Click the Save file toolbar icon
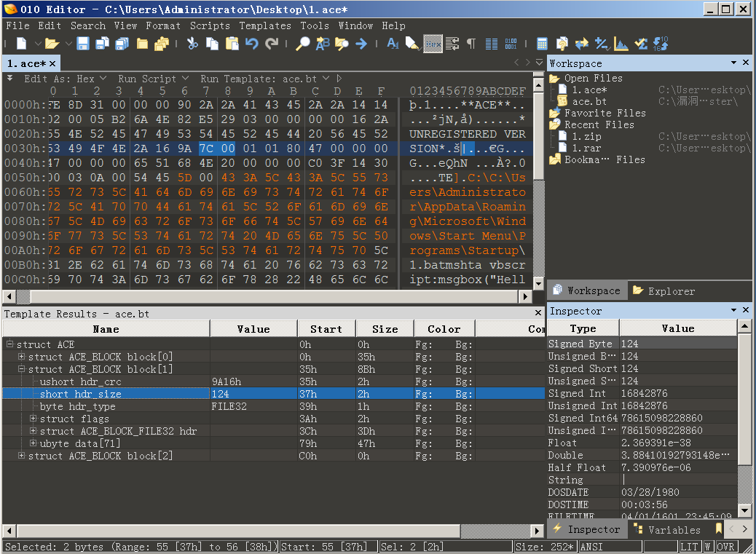756x554 pixels. (x=83, y=44)
